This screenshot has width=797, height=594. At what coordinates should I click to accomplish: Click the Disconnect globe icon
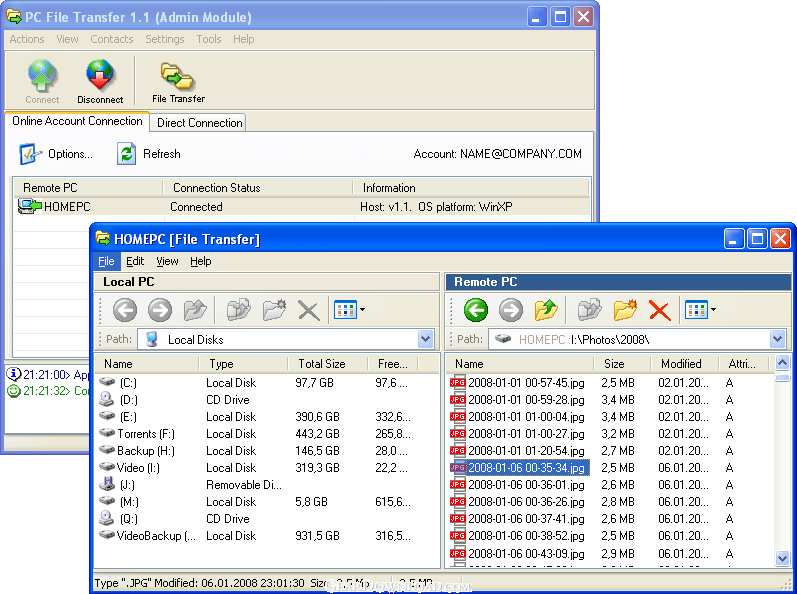pyautogui.click(x=100, y=76)
